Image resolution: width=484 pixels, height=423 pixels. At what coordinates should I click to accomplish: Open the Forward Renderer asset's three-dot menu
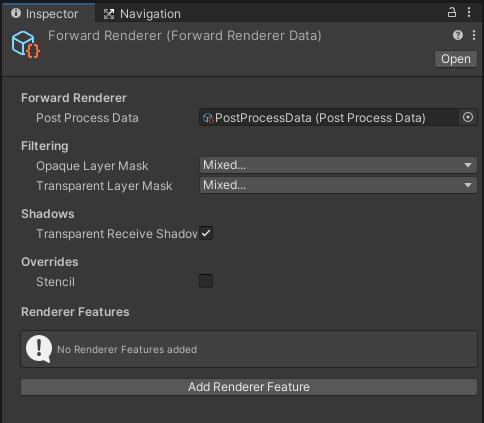pyautogui.click(x=474, y=35)
